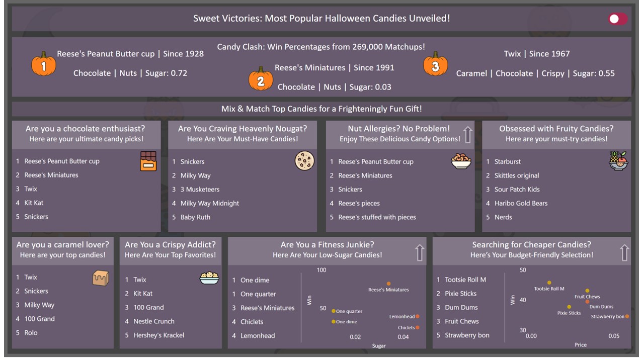This screenshot has width=644, height=362.
Task: Select the Tootsie Roll M scatter point
Action: point(549,283)
